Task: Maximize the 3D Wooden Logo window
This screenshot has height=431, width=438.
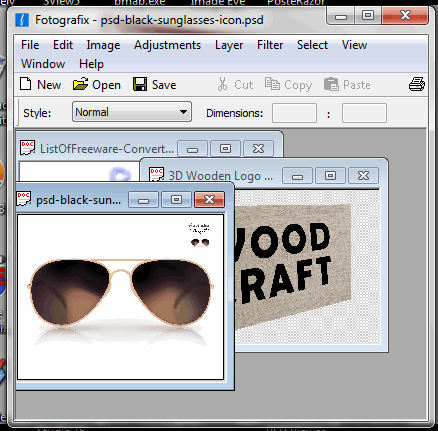Action: (330, 176)
